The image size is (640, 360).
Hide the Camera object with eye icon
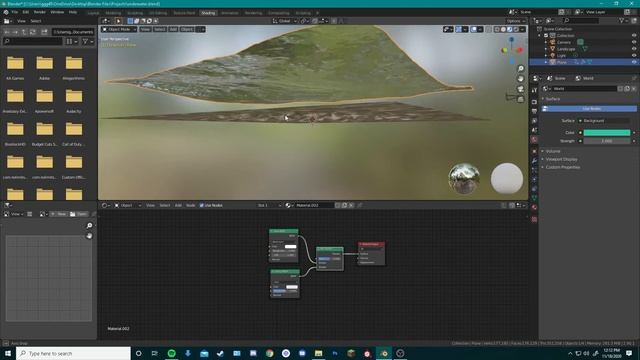pyautogui.click(x=634, y=42)
